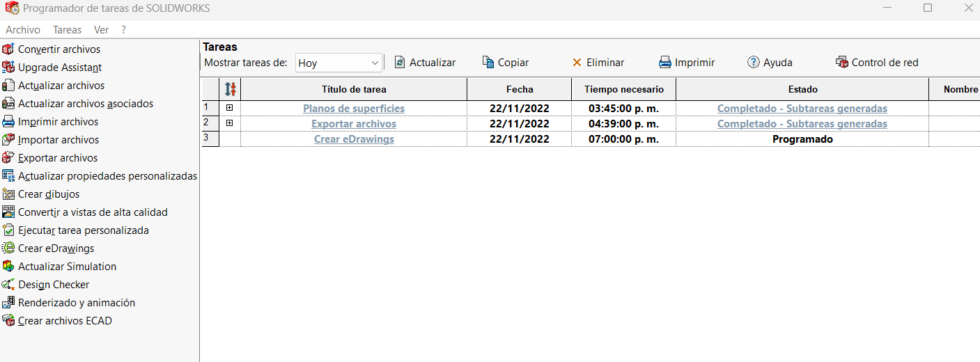980x362 pixels.
Task: Select Convertir a vistas de alta calidad icon
Action: (x=8, y=212)
